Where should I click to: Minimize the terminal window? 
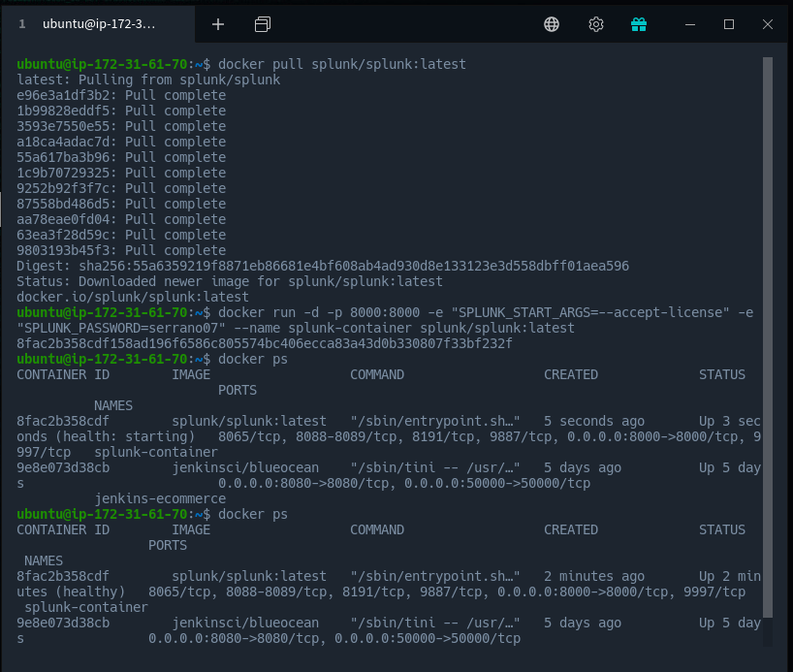(x=690, y=24)
